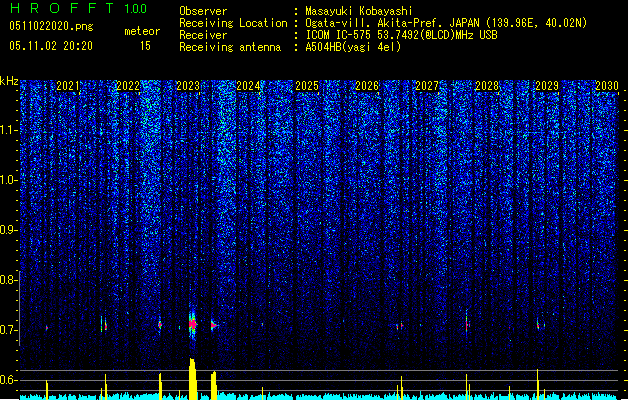Click time marker 2028
Screen dimensions: 629x400
(x=487, y=86)
